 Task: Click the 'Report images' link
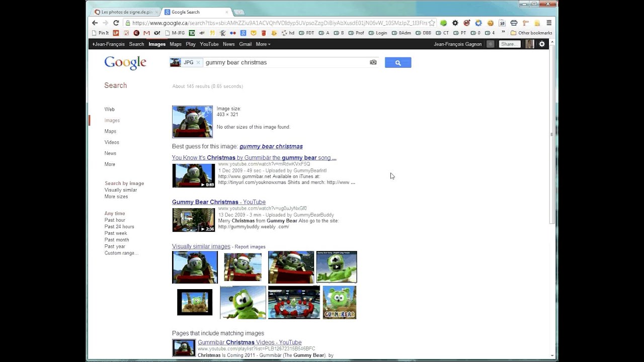[x=250, y=247]
